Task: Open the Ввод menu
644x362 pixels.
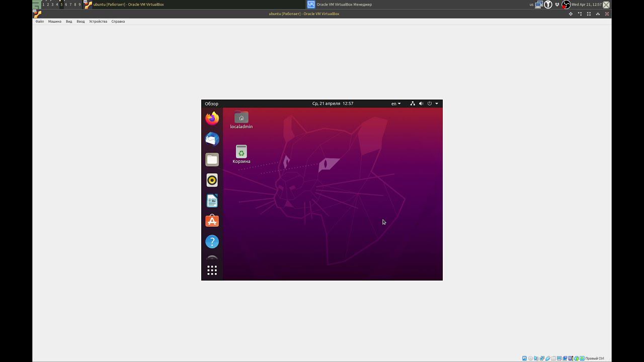Action: tap(80, 22)
